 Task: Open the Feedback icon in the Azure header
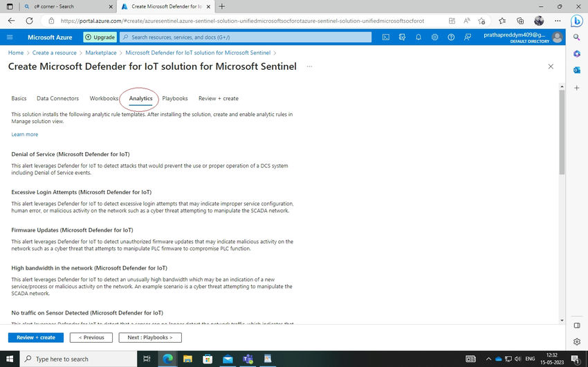[x=467, y=37]
